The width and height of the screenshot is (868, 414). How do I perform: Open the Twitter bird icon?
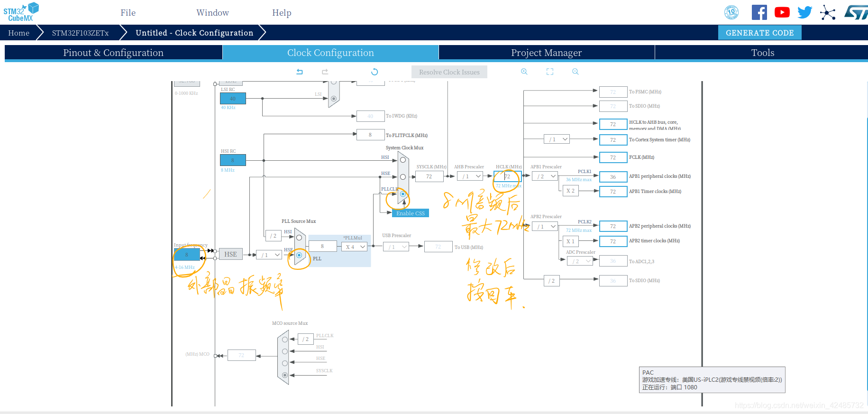click(804, 12)
